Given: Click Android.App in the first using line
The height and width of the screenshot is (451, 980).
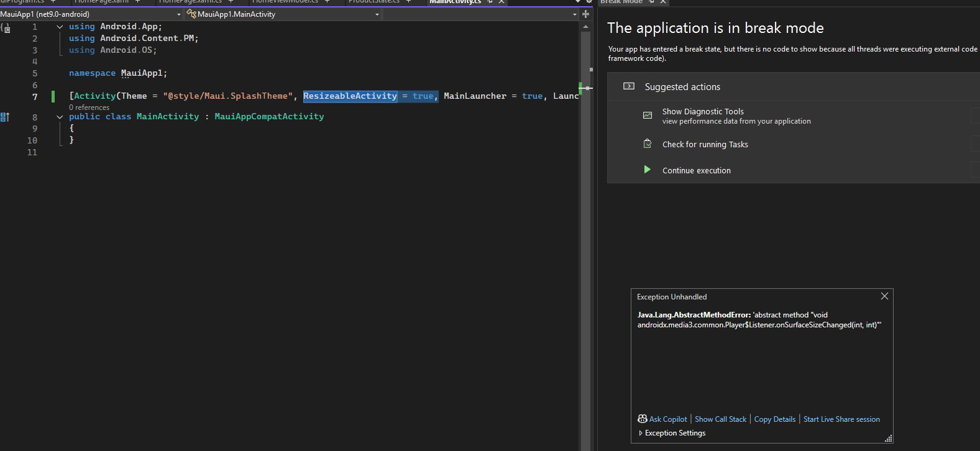Looking at the screenshot, I should tap(129, 26).
